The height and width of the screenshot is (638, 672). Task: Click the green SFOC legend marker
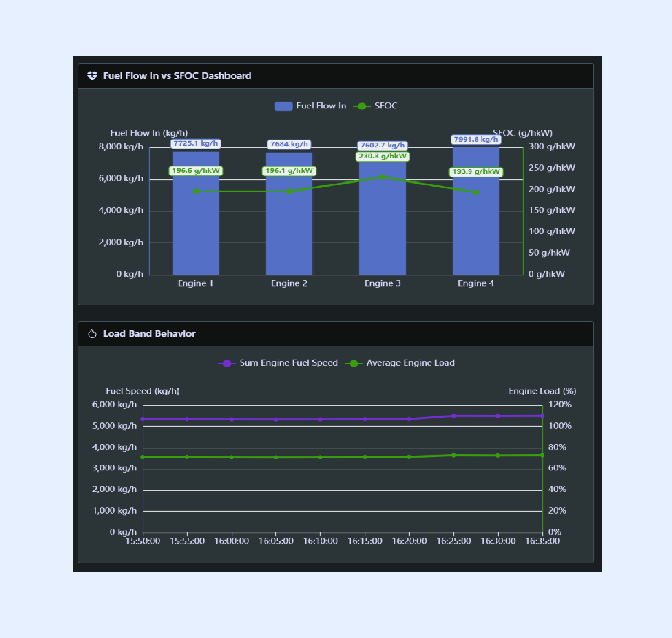361,105
